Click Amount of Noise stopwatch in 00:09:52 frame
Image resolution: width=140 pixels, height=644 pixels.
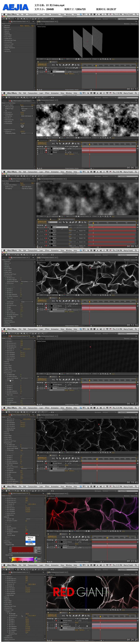point(6,185)
